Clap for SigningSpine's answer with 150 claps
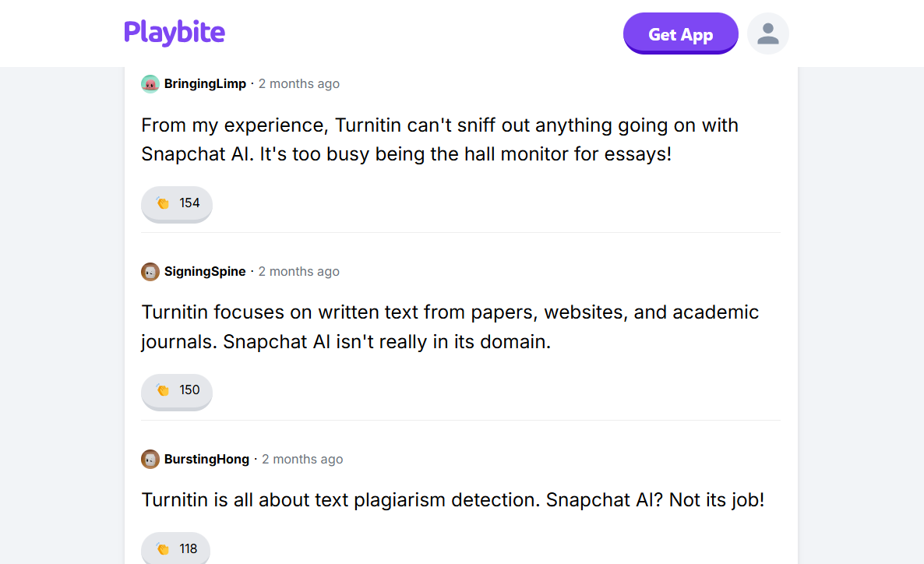The image size is (924, 564). (177, 390)
